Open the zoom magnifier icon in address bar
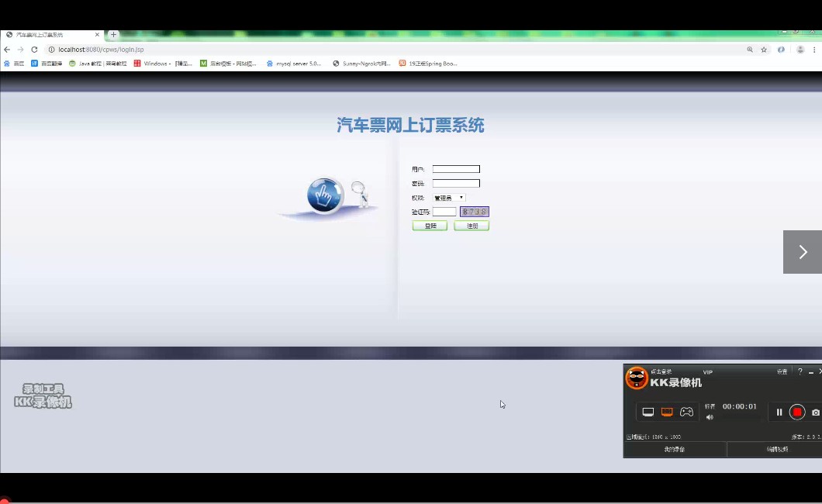The width and height of the screenshot is (822, 504). click(x=750, y=50)
